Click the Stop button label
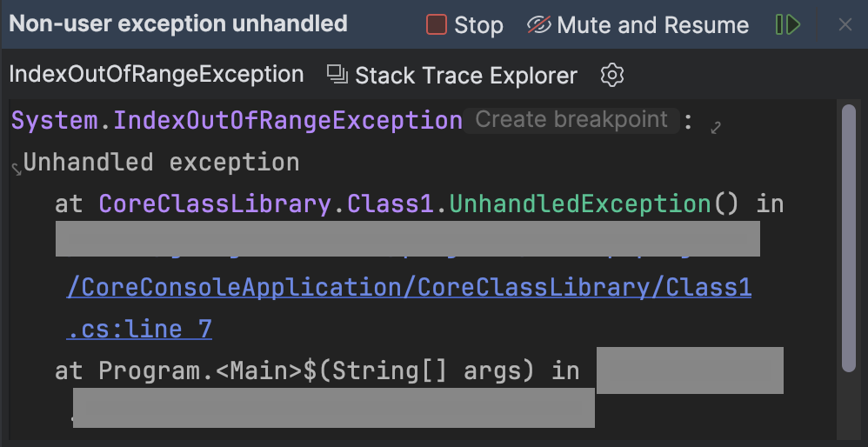868x447 pixels. (478, 25)
